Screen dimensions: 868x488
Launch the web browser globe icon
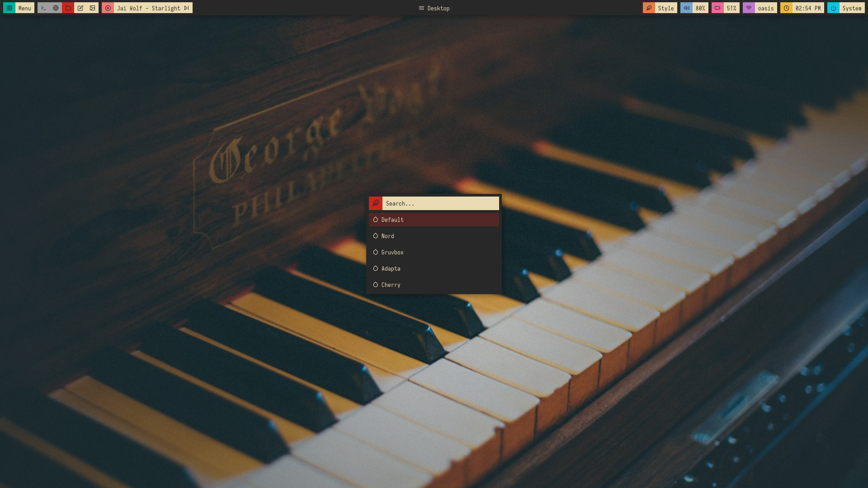pyautogui.click(x=56, y=8)
